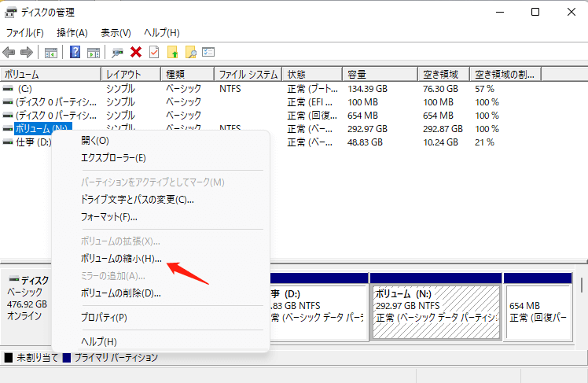This screenshot has width=588, height=383.
Task: Click the red X delete icon
Action: point(136,52)
